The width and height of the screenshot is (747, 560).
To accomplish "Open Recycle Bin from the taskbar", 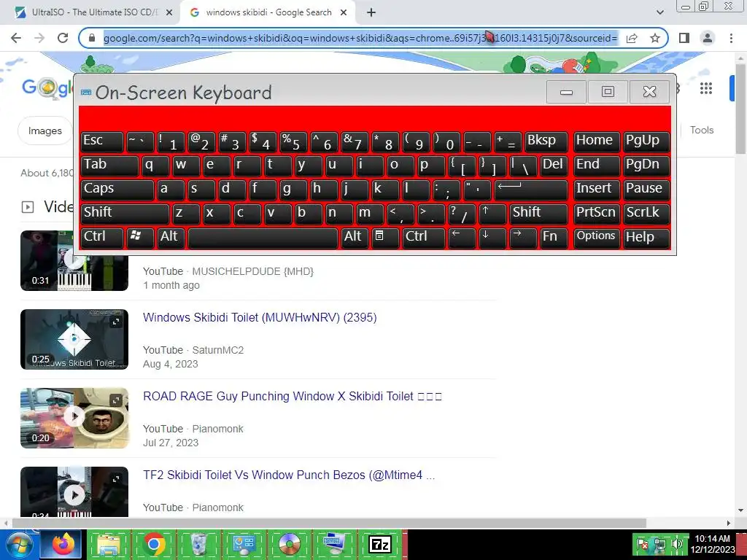I will coord(198,545).
